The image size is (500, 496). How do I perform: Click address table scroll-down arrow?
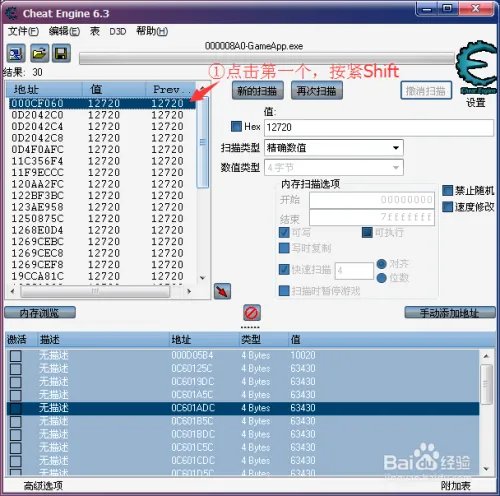[x=486, y=469]
